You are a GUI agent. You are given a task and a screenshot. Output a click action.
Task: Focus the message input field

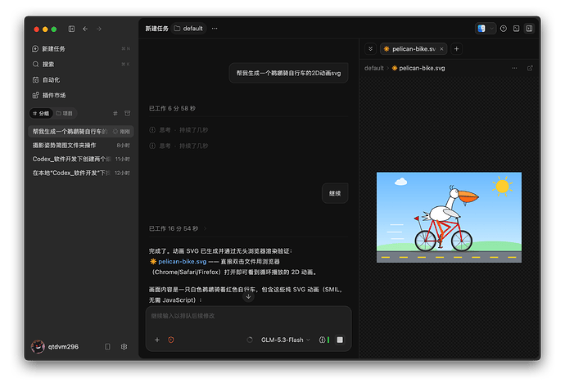tap(248, 316)
